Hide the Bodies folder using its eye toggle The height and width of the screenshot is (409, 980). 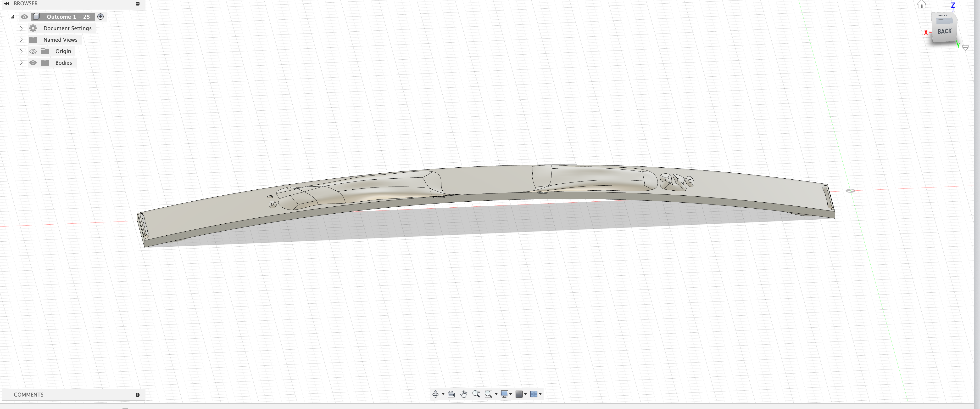33,62
